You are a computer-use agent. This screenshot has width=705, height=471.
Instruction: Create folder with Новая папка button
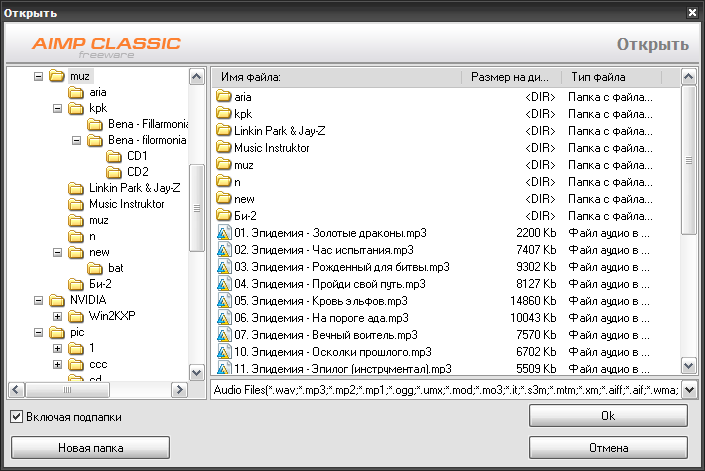point(90,448)
